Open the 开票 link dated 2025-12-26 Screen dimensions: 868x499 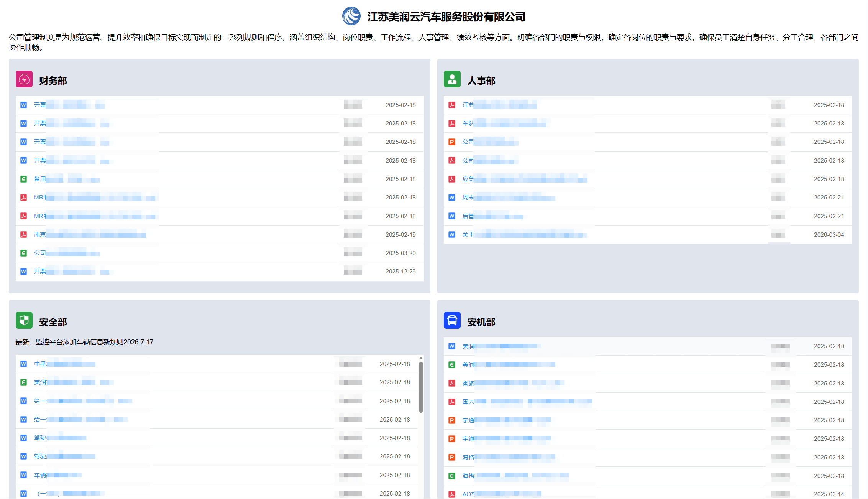72,272
